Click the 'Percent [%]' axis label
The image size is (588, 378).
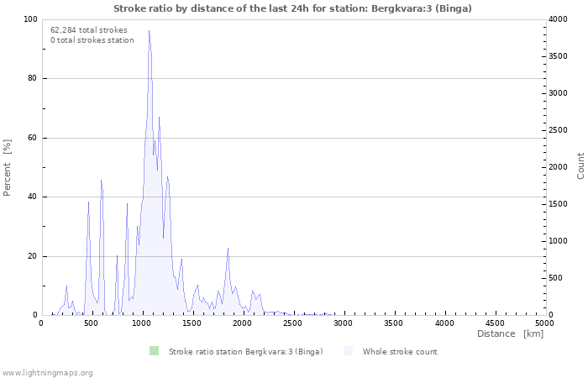tap(7, 168)
